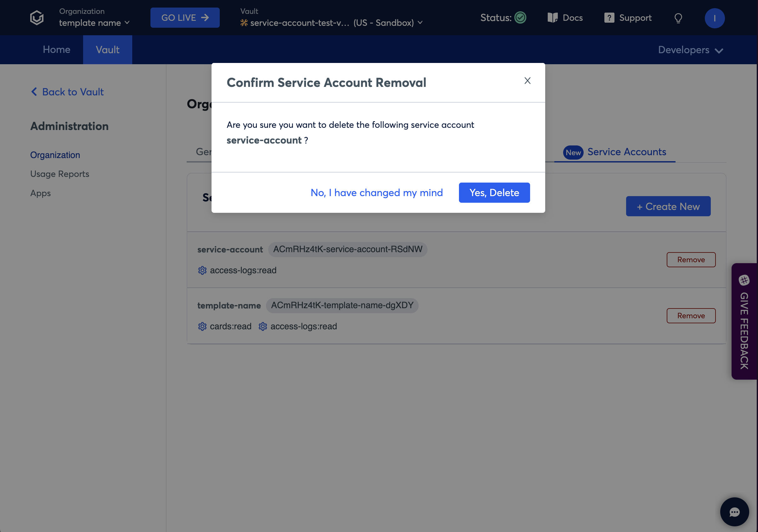758x532 pixels.
Task: Open the user avatar menu
Action: tap(715, 18)
